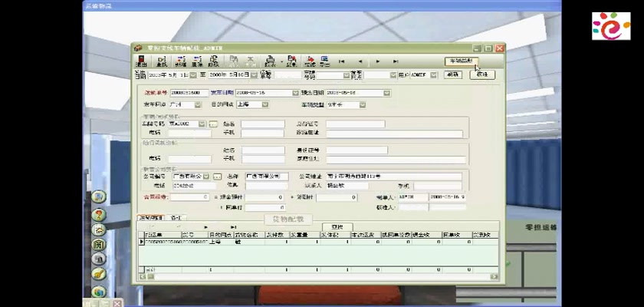Open the 公司编号 company code dropdown
The width and height of the screenshot is (644, 307).
pyautogui.click(x=206, y=177)
